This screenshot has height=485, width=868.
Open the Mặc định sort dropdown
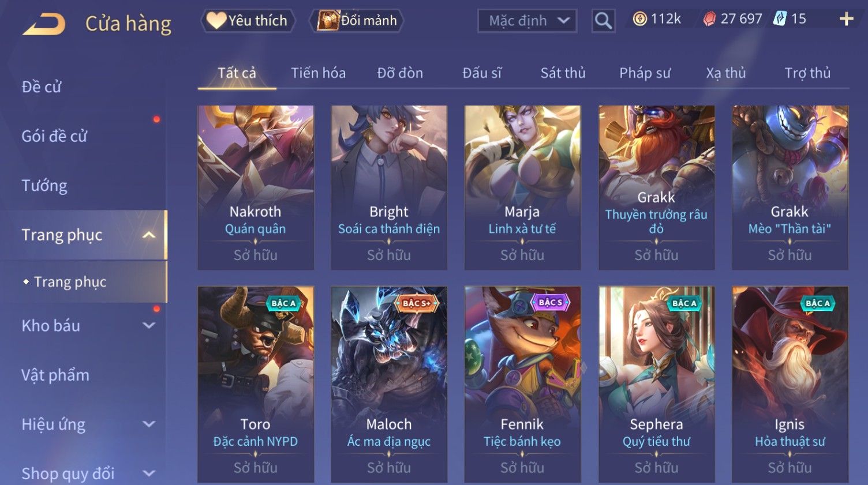tap(527, 21)
